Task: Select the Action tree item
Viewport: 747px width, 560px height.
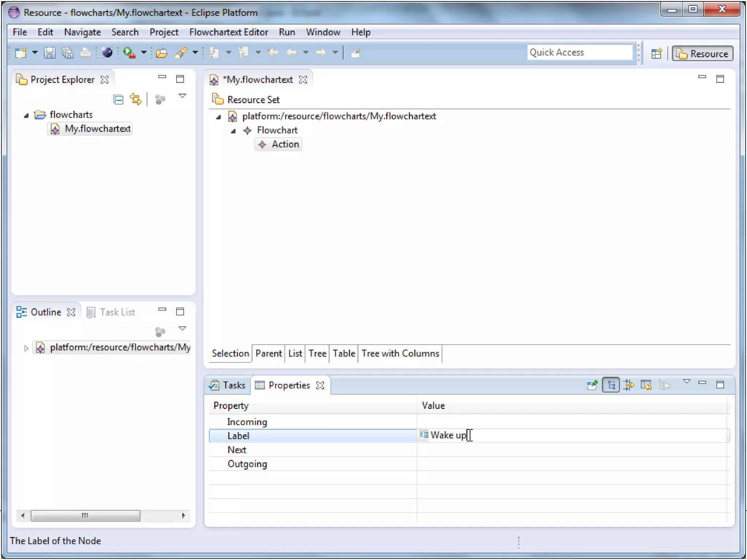Action: 285,144
